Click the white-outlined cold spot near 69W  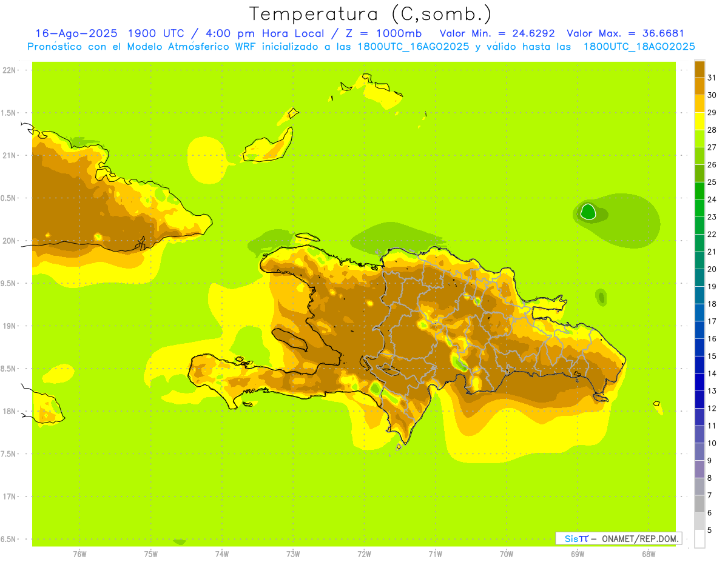(588, 212)
